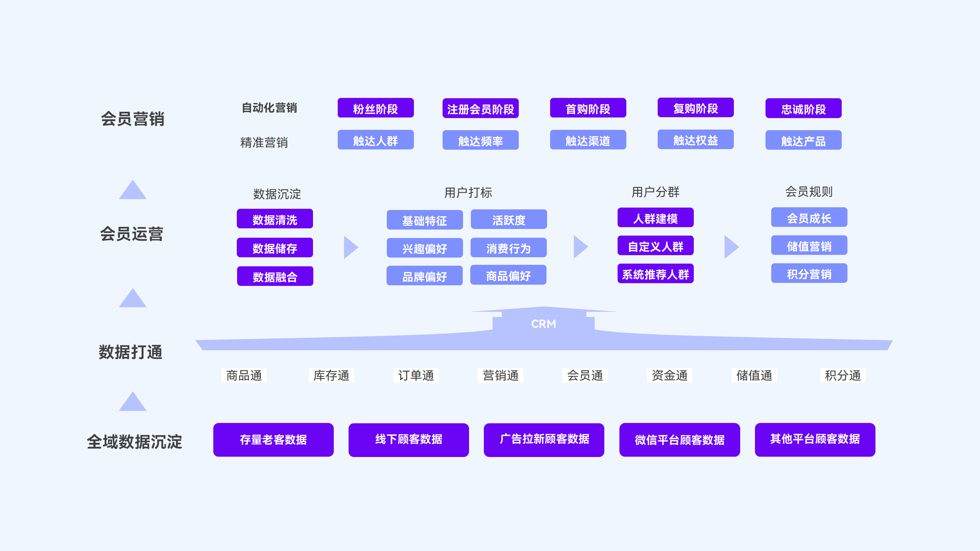Choose the 系统推荐人群 block

pyautogui.click(x=656, y=274)
